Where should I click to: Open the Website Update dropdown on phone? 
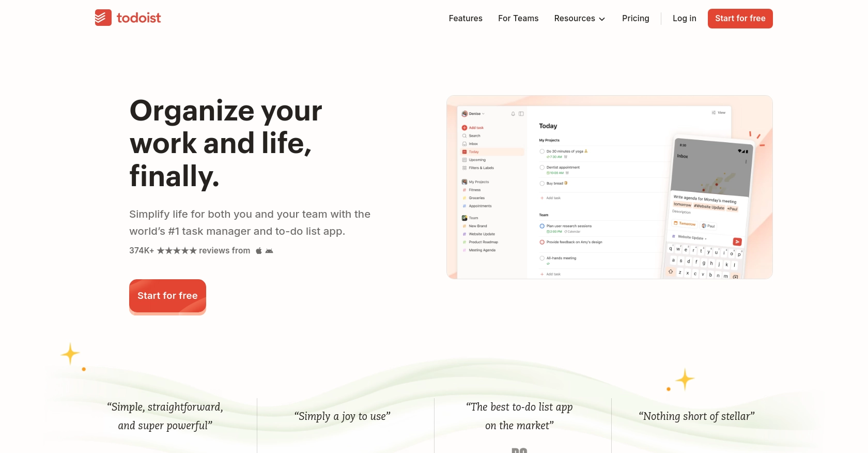pos(690,237)
